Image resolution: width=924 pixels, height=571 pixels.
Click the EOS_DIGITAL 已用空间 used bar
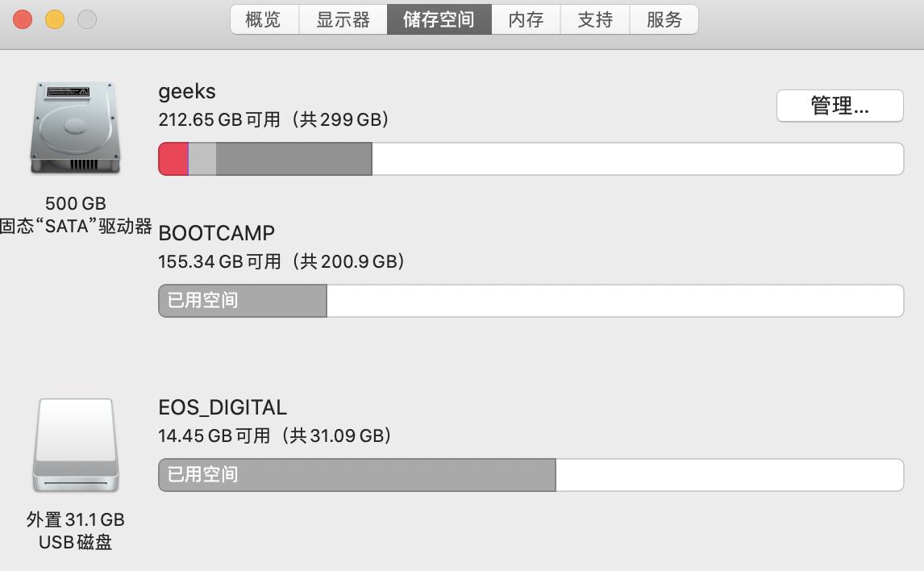pos(356,475)
